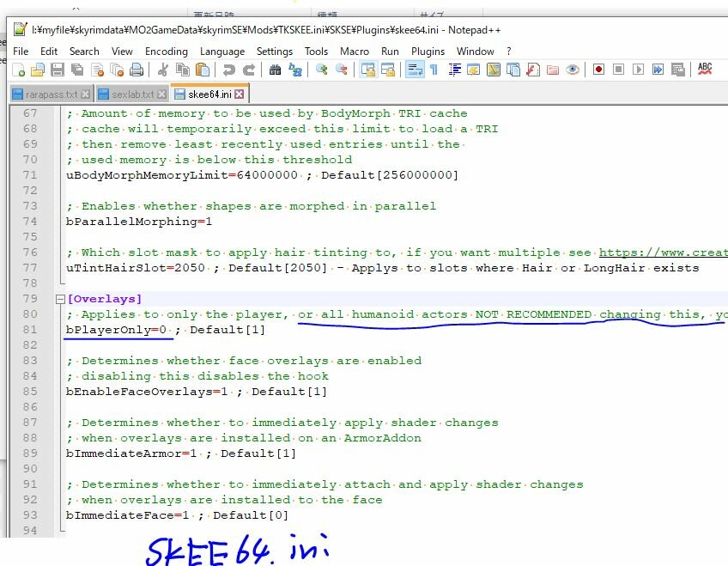The height and width of the screenshot is (566, 728).
Task: Redo with the Redo arrow icon
Action: [249, 70]
